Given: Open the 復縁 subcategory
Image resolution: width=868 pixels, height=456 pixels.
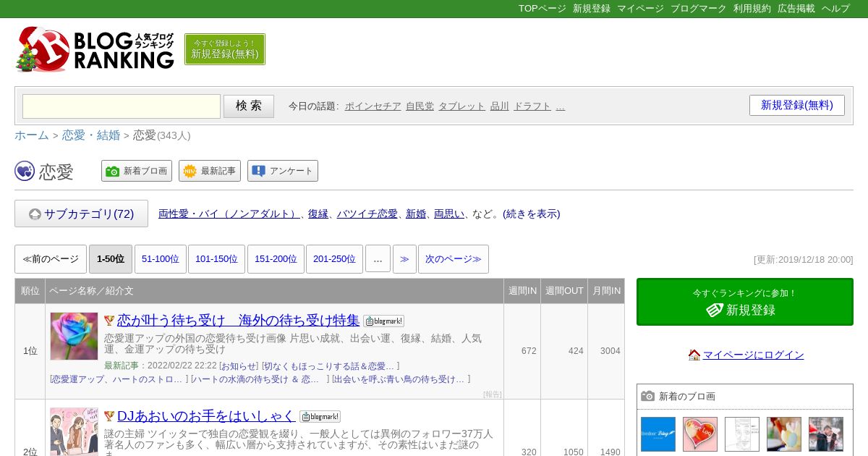Looking at the screenshot, I should tap(318, 214).
